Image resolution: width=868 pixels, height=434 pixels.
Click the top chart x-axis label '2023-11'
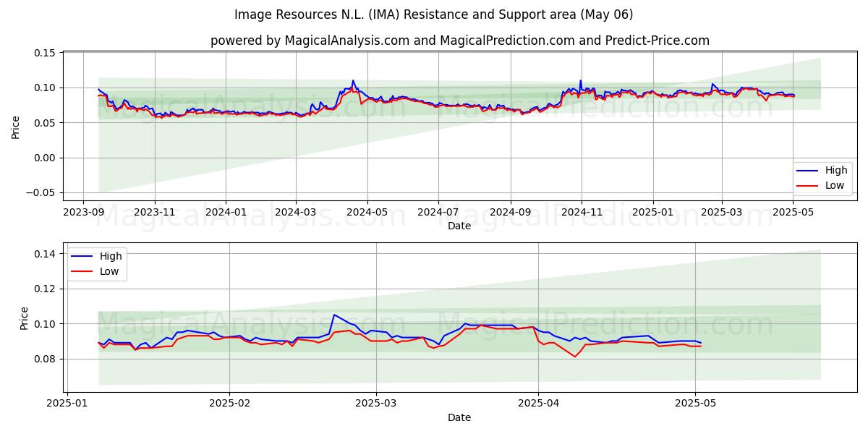[x=154, y=211]
